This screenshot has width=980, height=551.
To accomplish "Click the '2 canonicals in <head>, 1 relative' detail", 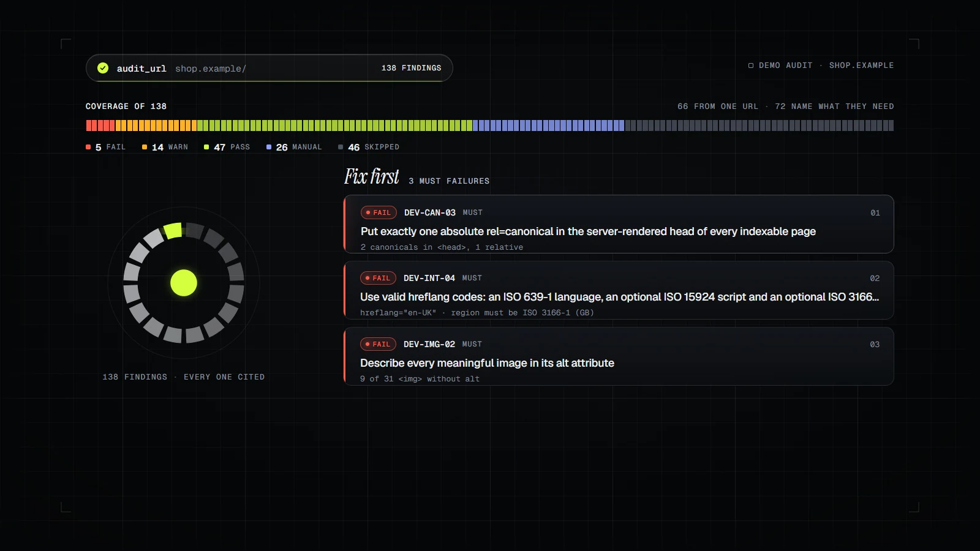I will pos(442,247).
